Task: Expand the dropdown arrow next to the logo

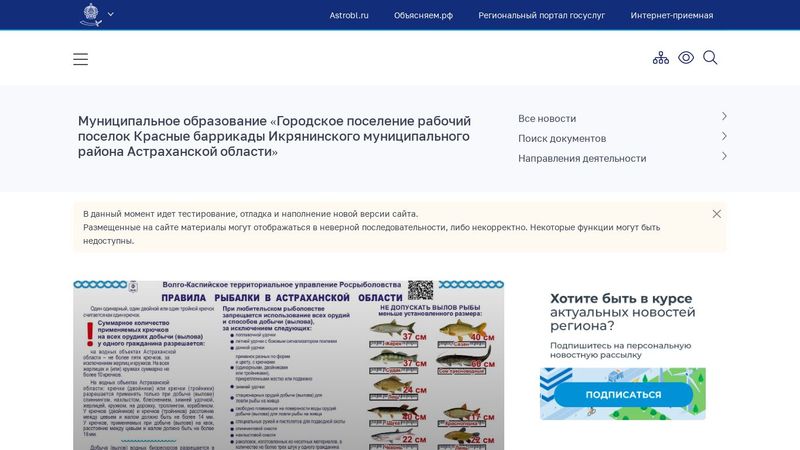Action: (111, 14)
